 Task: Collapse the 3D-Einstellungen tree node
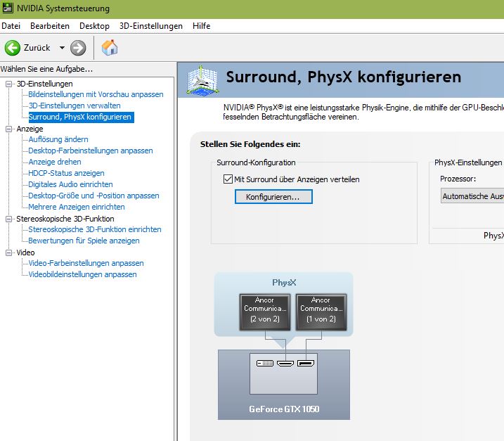tap(9, 84)
